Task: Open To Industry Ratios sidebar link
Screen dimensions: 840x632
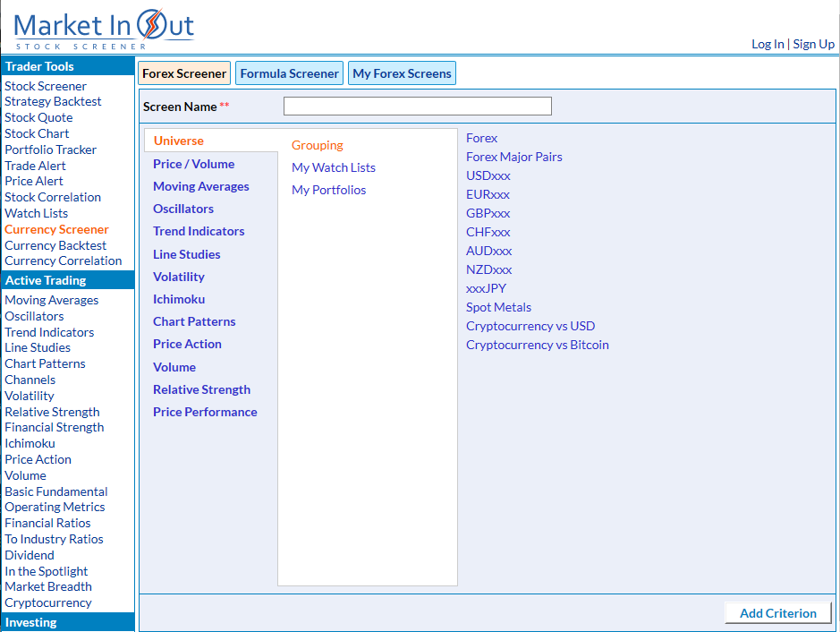Action: [54, 539]
